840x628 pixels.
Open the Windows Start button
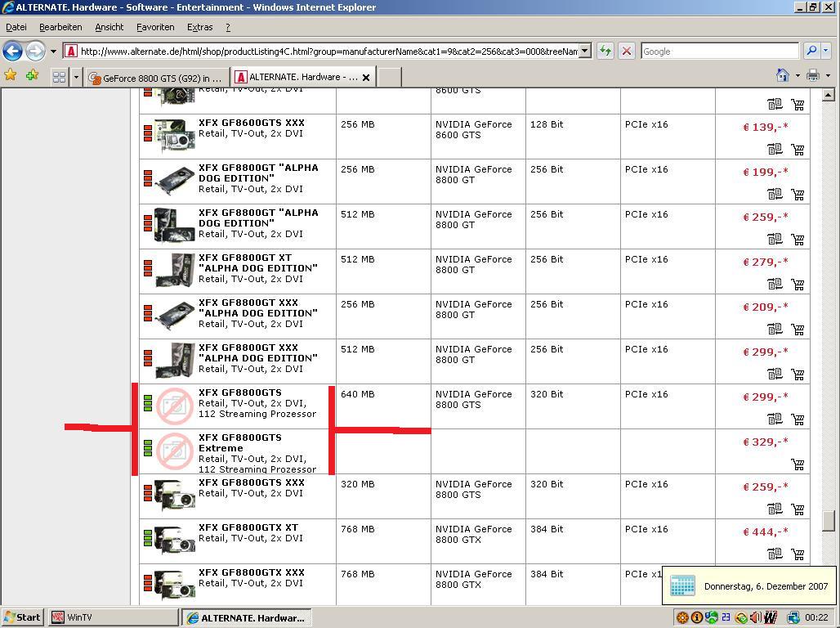pyautogui.click(x=22, y=617)
